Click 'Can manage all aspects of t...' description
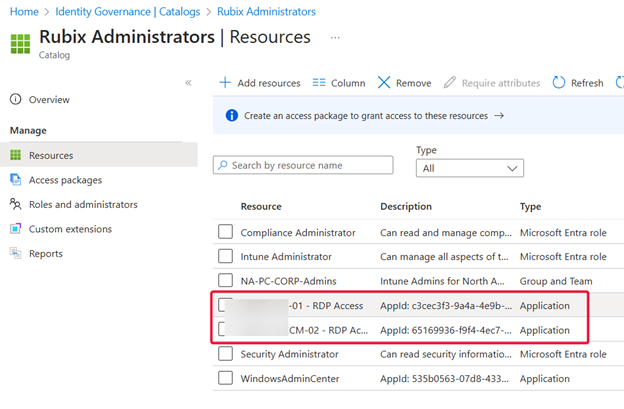This screenshot has width=624, height=409. coord(445,257)
